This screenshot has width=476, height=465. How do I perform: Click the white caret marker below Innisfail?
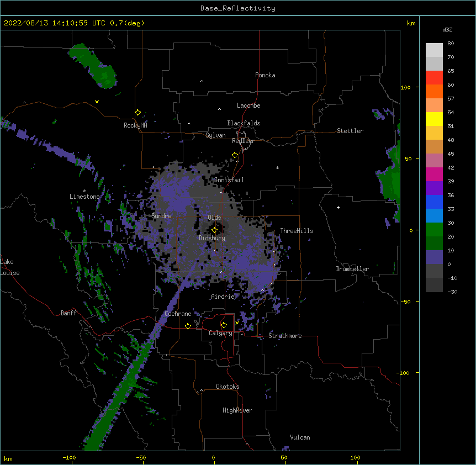(221, 192)
